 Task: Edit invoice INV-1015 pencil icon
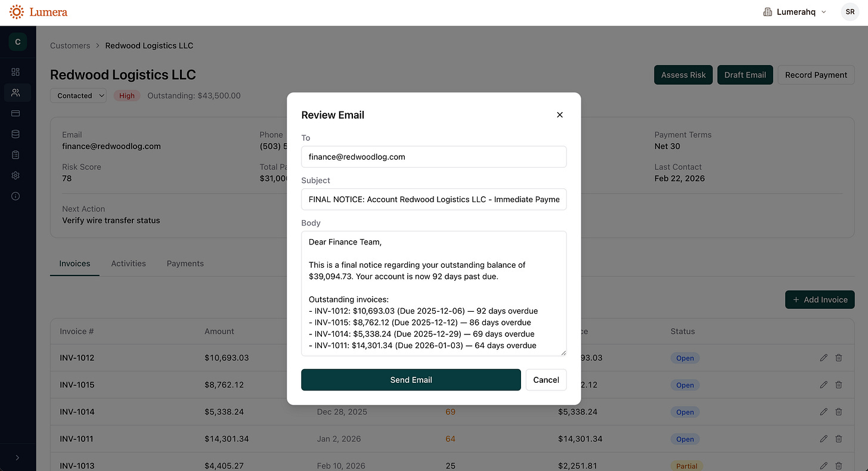(x=824, y=385)
